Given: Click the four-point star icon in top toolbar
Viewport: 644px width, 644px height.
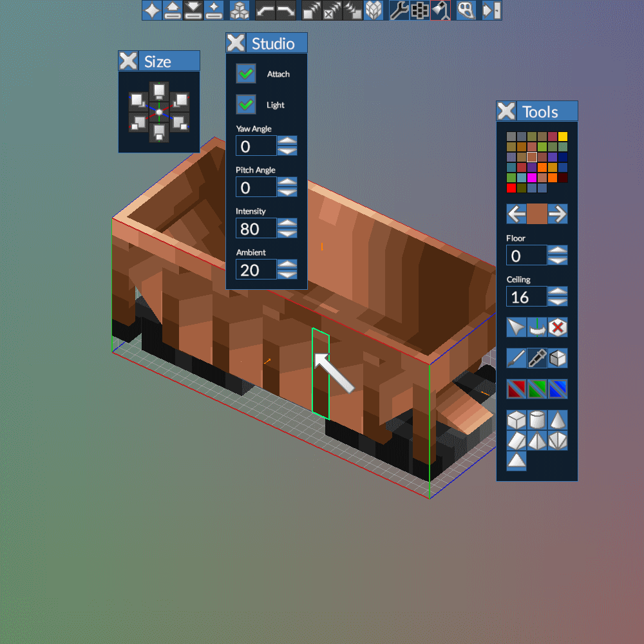Looking at the screenshot, I should [x=152, y=10].
